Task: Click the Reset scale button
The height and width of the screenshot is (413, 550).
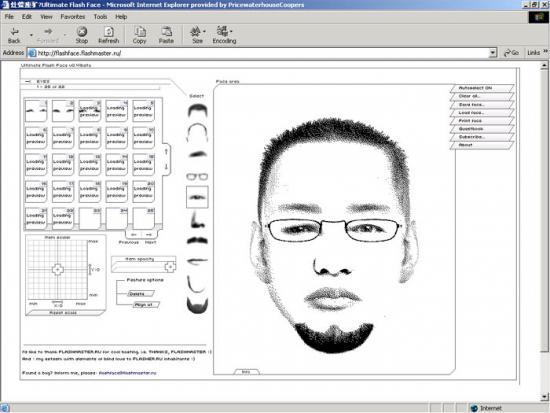Action: (x=65, y=313)
